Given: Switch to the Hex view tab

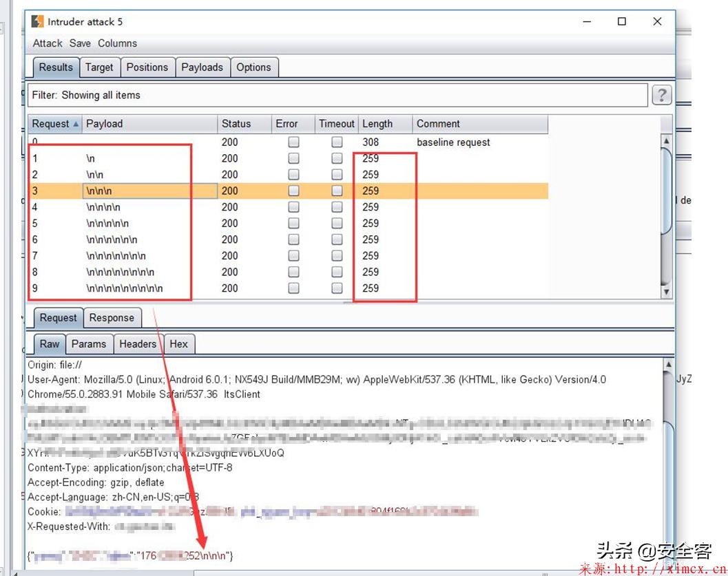Looking at the screenshot, I should point(179,344).
